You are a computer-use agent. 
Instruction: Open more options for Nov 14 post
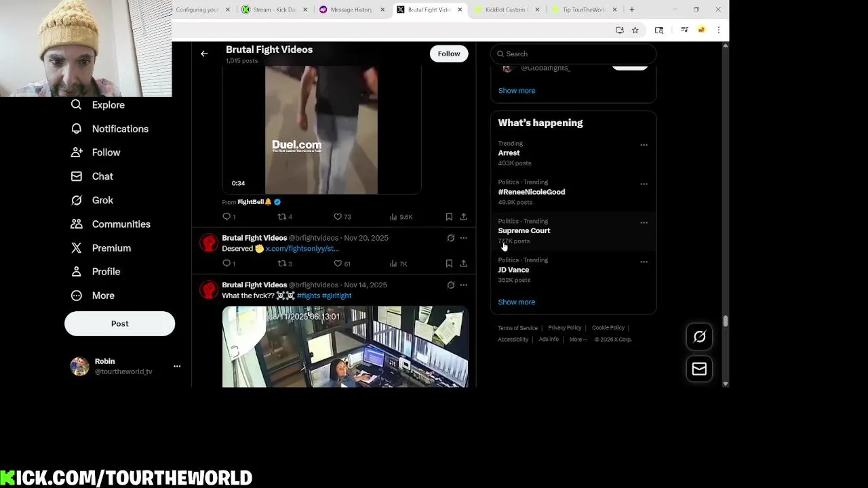[463, 285]
